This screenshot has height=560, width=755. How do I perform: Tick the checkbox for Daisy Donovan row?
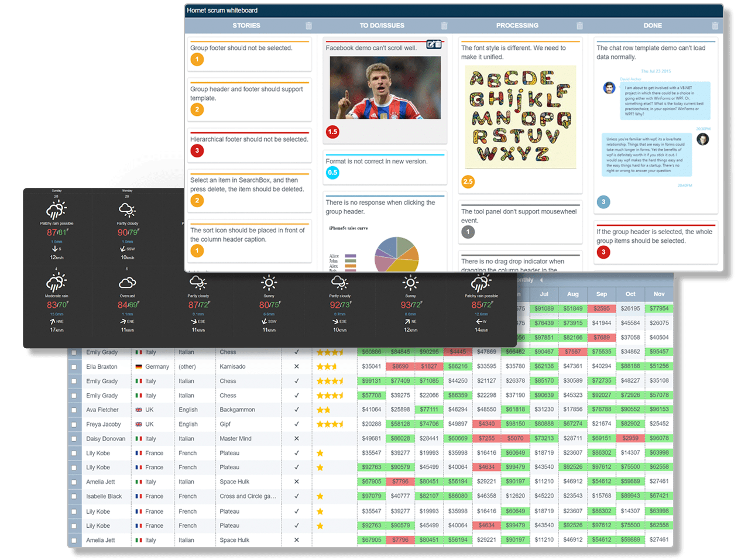coord(74,439)
